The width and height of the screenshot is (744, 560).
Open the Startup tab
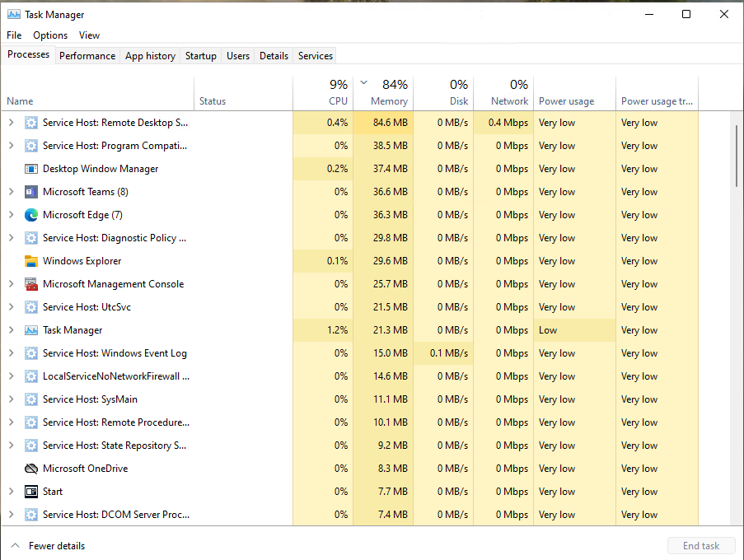200,56
